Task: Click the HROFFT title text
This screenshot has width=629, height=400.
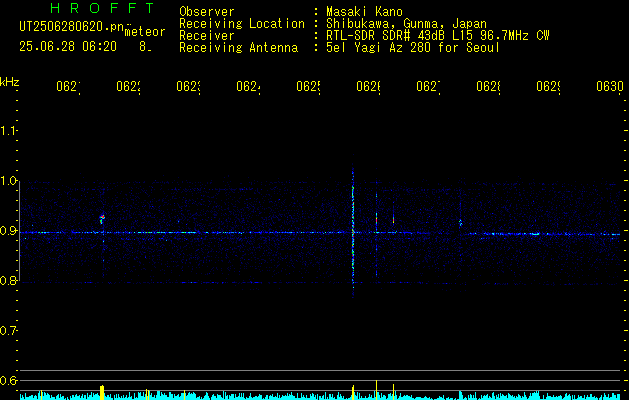Action: point(102,8)
